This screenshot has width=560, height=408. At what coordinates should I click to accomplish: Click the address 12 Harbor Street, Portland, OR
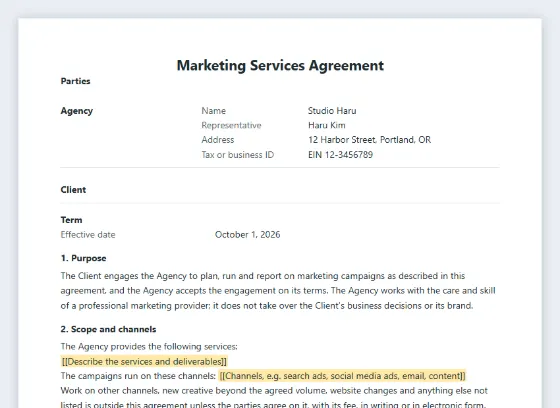(x=370, y=140)
